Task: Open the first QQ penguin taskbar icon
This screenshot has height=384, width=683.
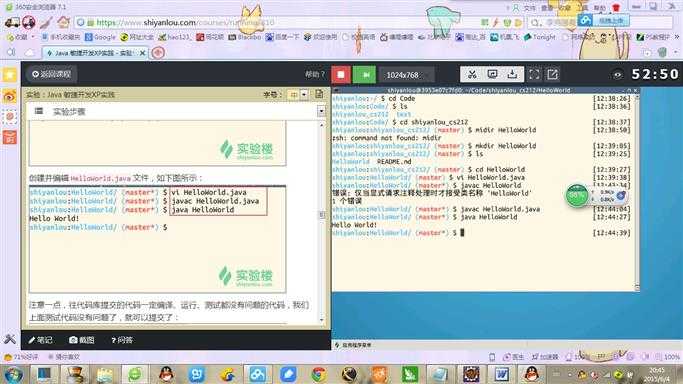Action: click(166, 374)
